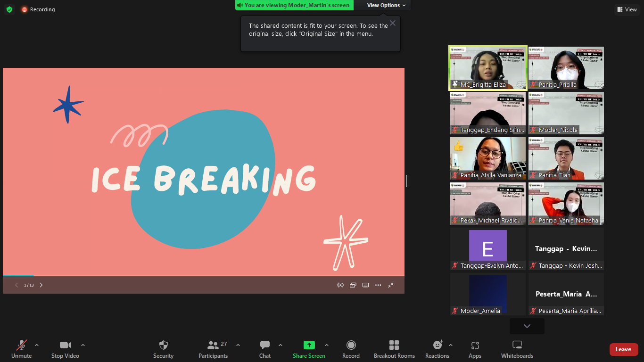Show more participants with down chevron
The width and height of the screenshot is (644, 362).
coord(527,326)
